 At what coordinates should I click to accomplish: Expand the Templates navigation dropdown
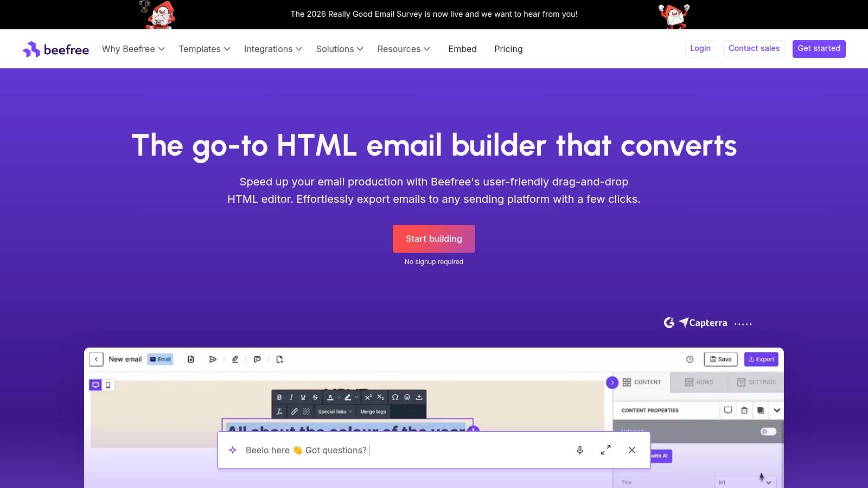pos(205,49)
